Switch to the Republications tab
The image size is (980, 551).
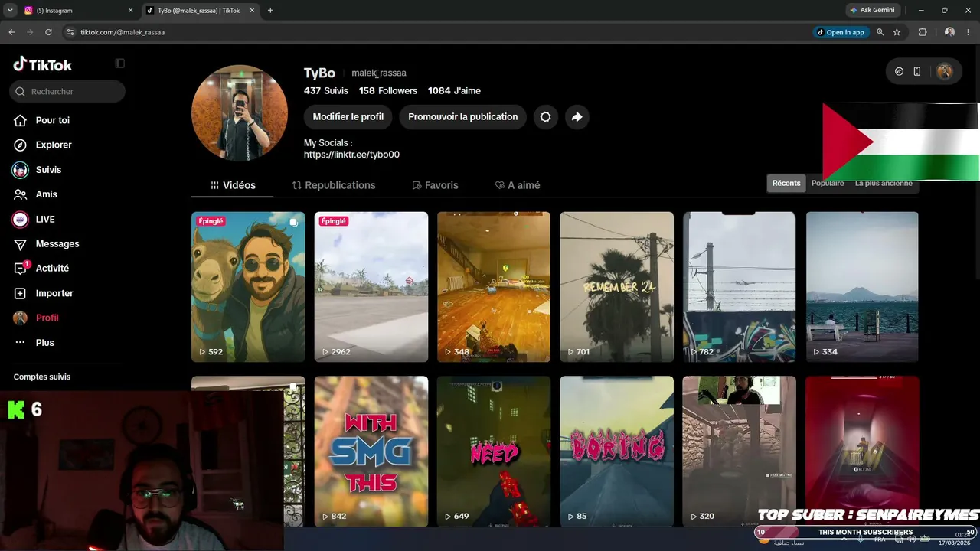click(x=334, y=185)
